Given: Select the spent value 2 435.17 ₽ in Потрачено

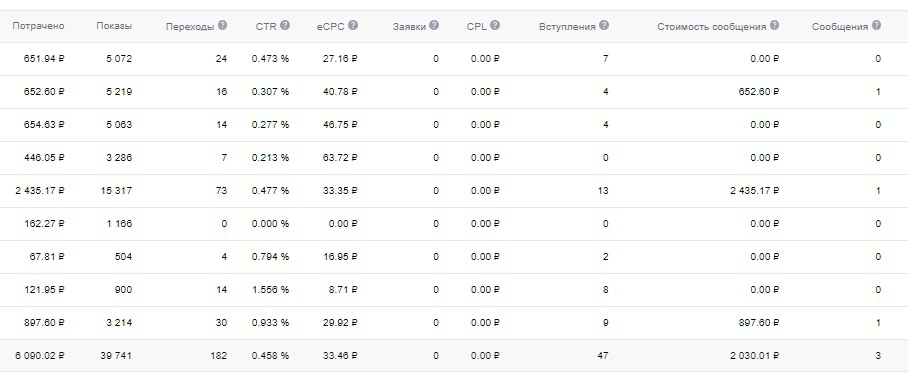Looking at the screenshot, I should pyautogui.click(x=40, y=190).
